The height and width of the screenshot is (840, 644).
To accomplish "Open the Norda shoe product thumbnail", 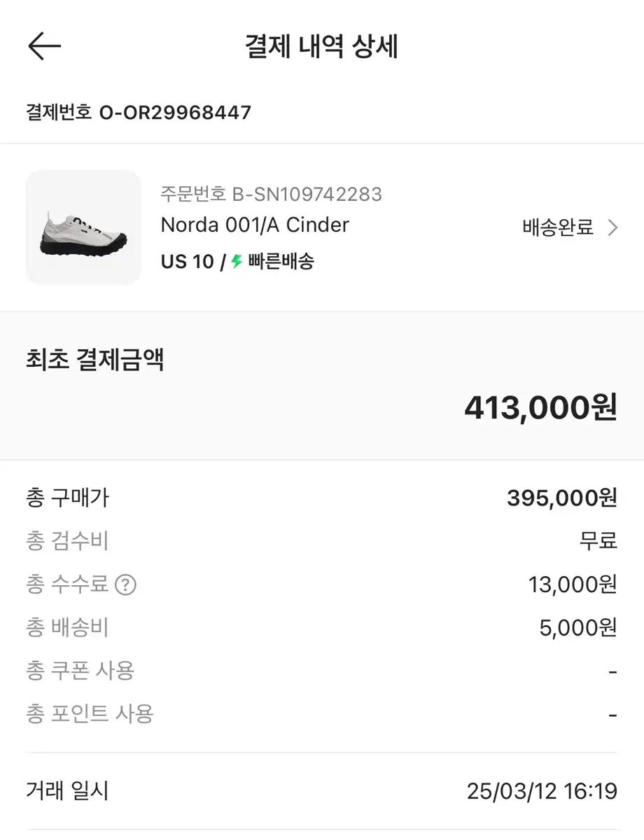I will click(x=83, y=227).
